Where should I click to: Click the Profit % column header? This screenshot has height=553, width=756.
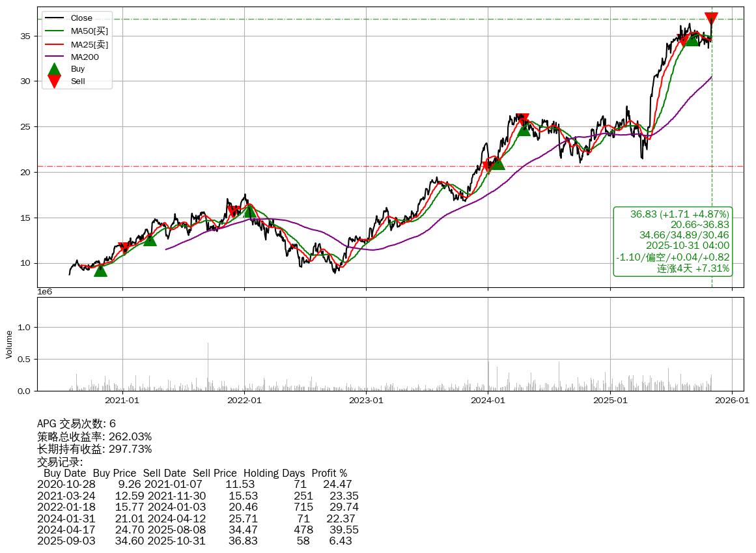[329, 473]
